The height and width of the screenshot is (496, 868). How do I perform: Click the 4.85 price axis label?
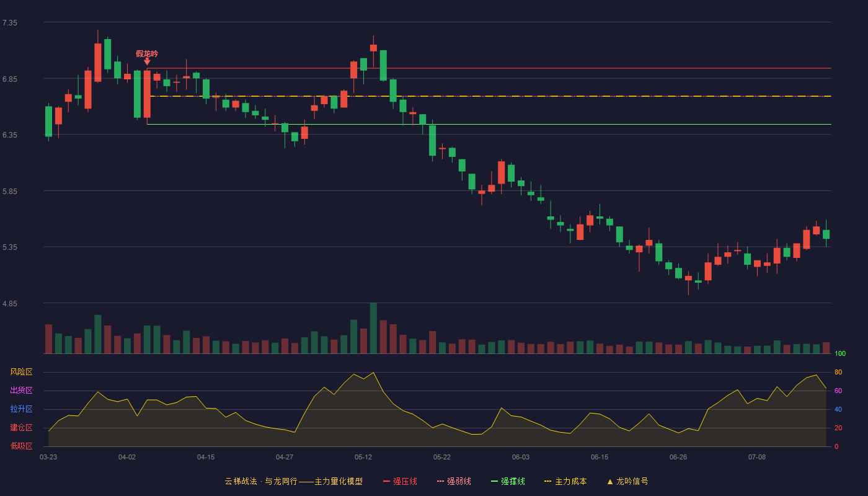[x=10, y=303]
